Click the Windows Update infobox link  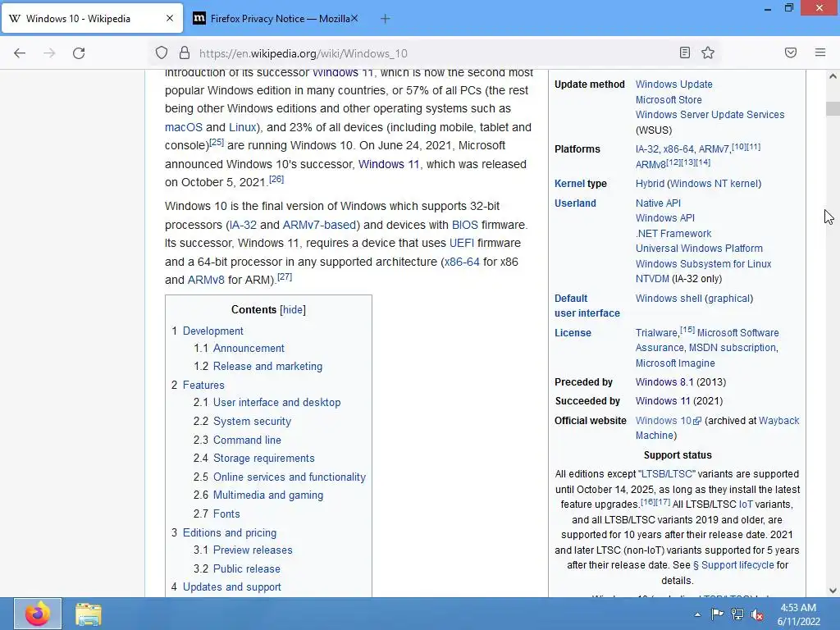(673, 84)
